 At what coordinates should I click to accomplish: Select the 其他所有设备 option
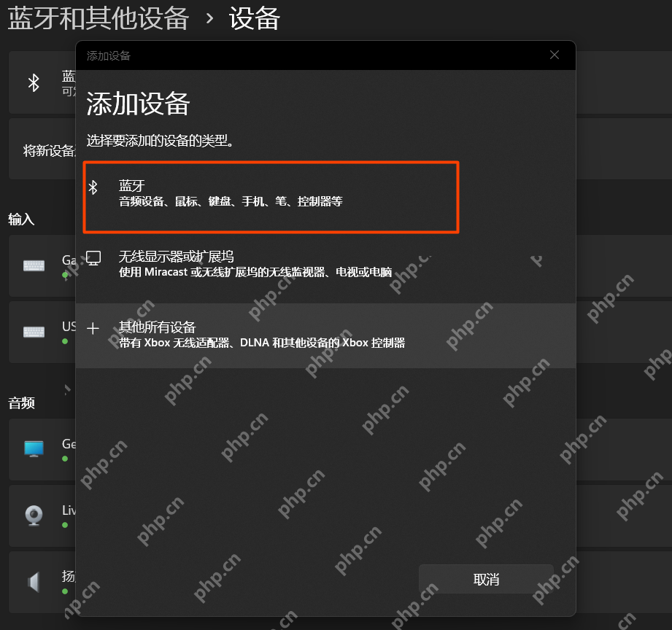click(325, 335)
